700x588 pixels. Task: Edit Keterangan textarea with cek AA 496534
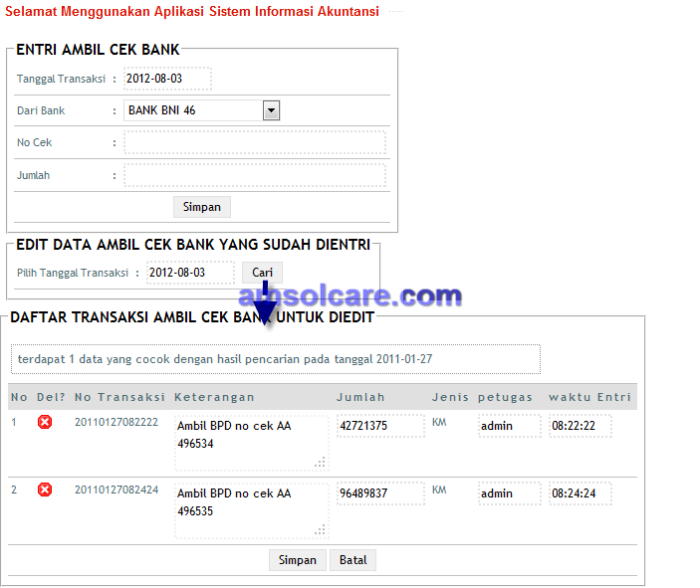252,443
